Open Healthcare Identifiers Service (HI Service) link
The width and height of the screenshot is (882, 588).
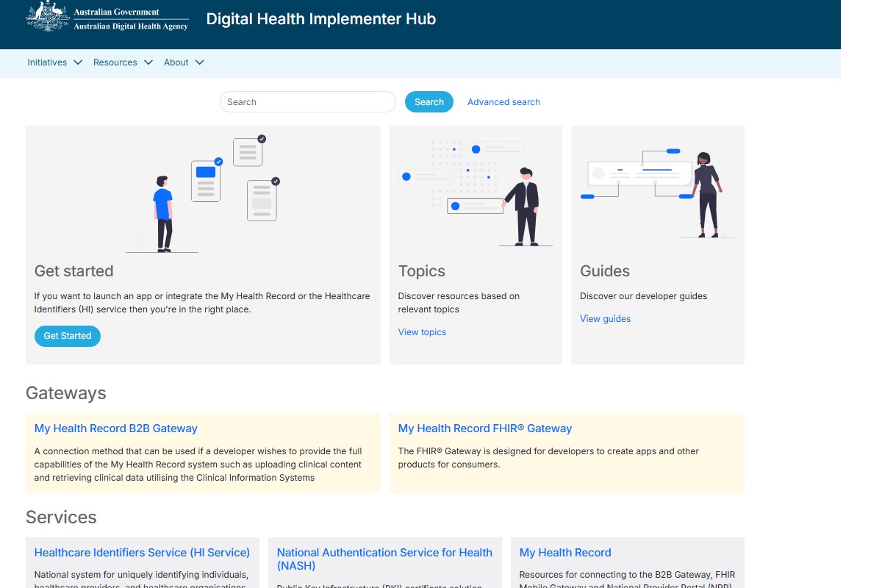142,553
